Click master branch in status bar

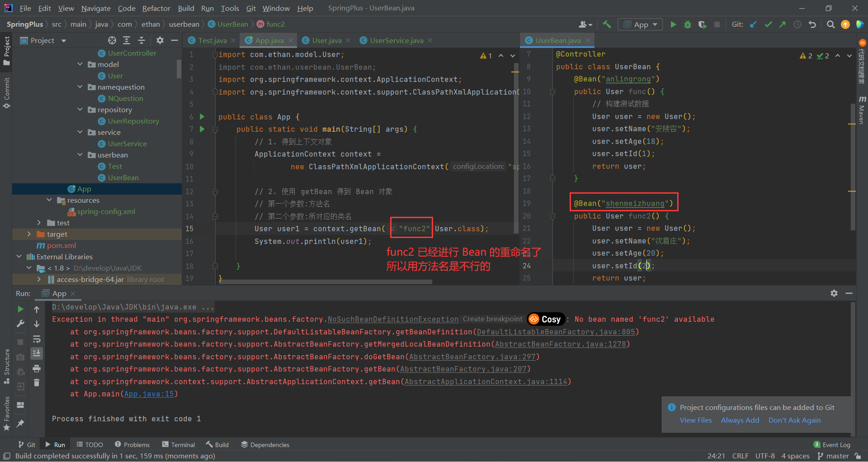point(834,456)
